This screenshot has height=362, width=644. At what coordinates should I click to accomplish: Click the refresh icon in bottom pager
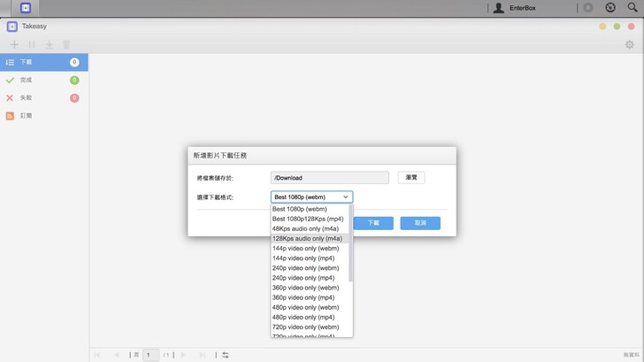pyautogui.click(x=226, y=355)
